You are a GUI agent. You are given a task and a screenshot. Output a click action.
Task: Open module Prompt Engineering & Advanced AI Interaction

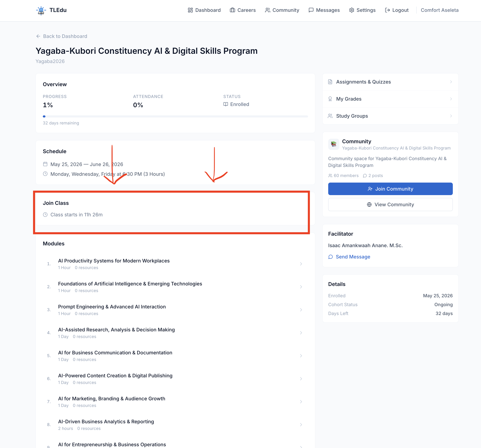pyautogui.click(x=175, y=310)
